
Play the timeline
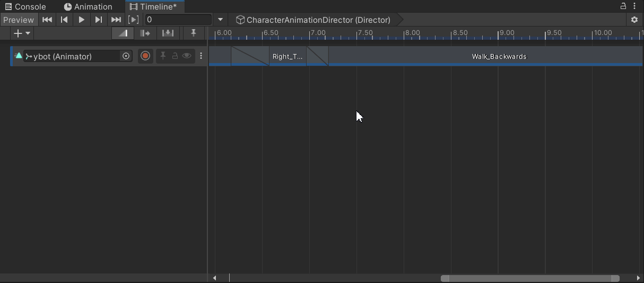(x=81, y=20)
